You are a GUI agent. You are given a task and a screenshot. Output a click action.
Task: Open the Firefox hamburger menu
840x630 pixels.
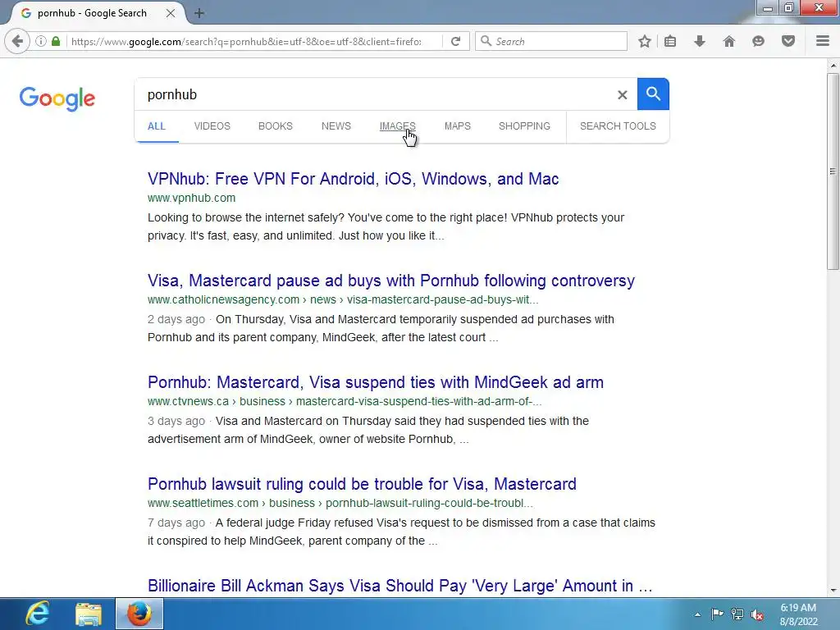pyautogui.click(x=823, y=41)
